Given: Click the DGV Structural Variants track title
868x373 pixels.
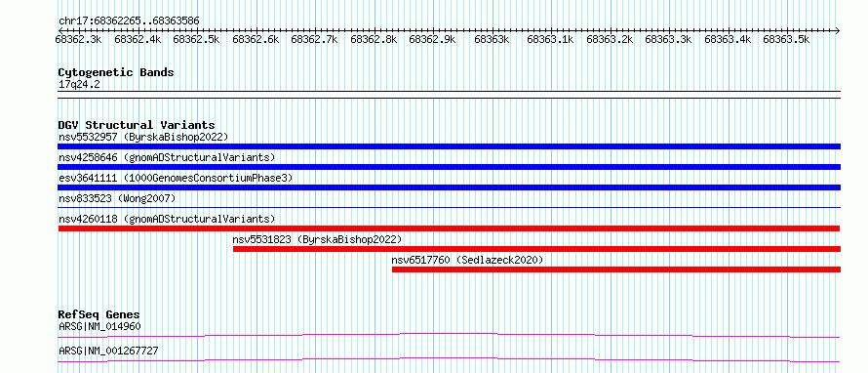Looking at the screenshot, I should click(137, 125).
